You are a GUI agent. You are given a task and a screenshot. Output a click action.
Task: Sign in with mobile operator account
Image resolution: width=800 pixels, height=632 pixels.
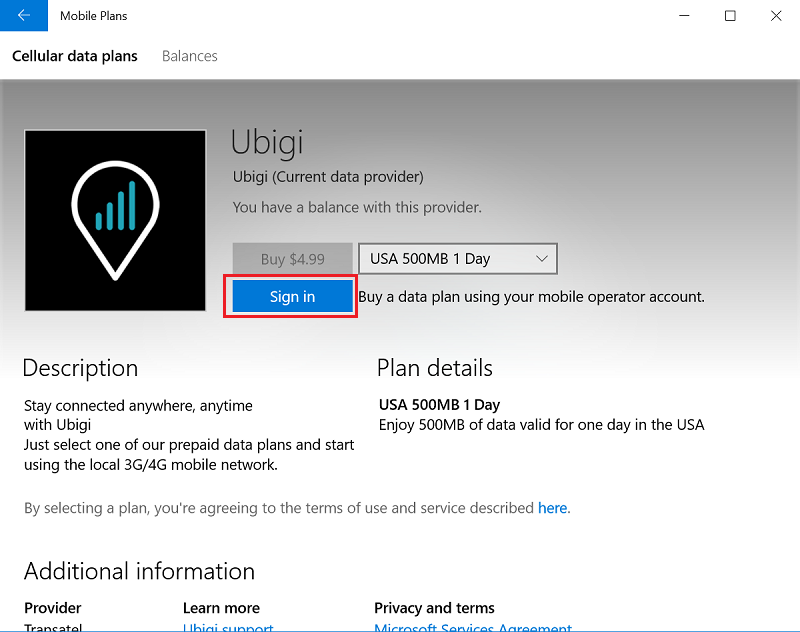point(292,296)
